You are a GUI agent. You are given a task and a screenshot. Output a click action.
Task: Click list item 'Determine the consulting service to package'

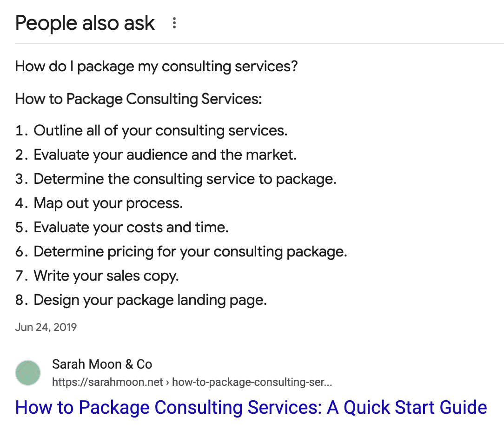[x=185, y=179]
